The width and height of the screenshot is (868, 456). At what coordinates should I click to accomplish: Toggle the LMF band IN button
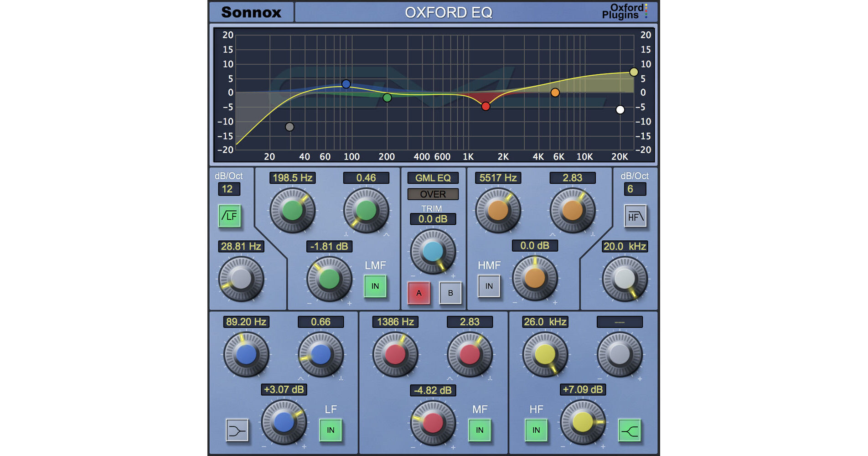click(x=375, y=286)
